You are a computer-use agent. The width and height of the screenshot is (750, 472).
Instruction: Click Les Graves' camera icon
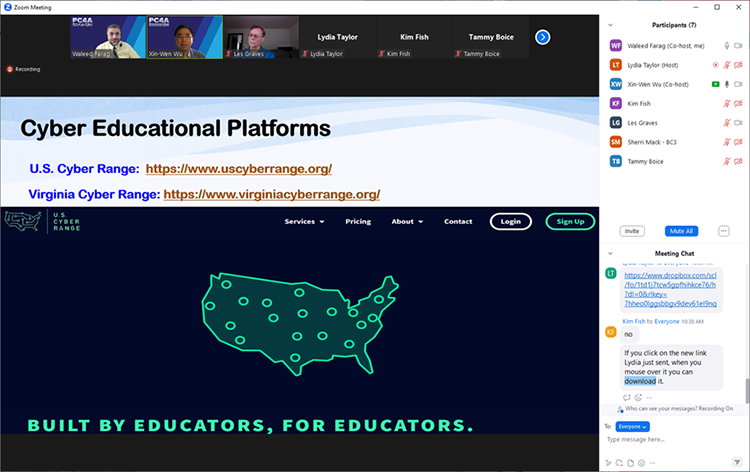(738, 123)
